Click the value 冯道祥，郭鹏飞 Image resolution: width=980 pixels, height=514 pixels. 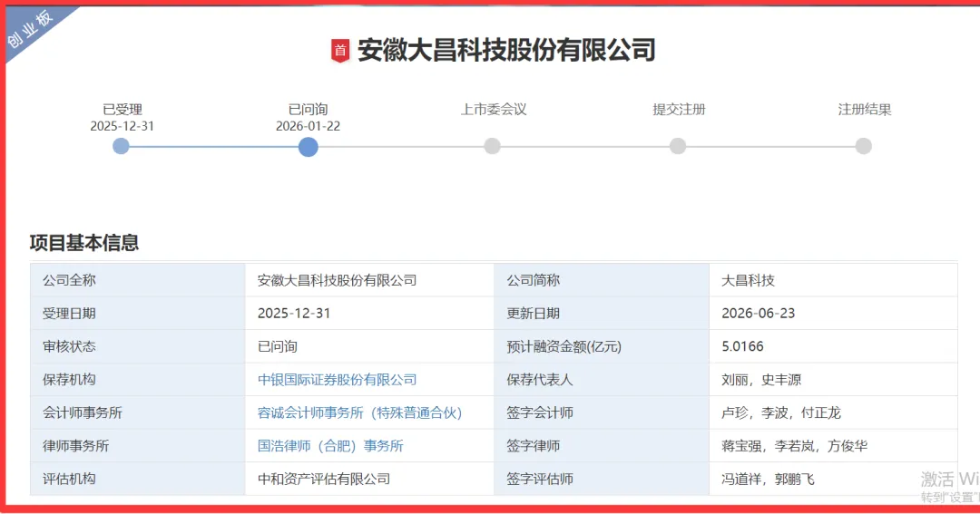tap(769, 479)
